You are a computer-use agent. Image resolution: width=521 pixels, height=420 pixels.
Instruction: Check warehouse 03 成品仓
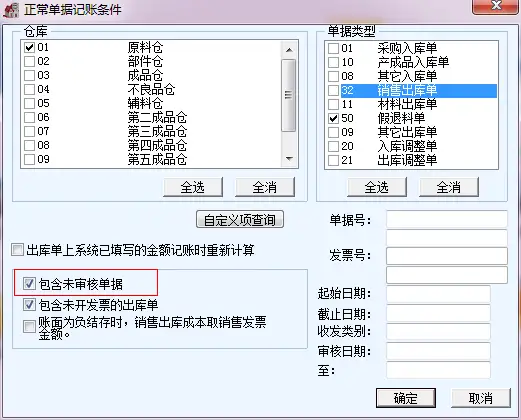coord(29,76)
